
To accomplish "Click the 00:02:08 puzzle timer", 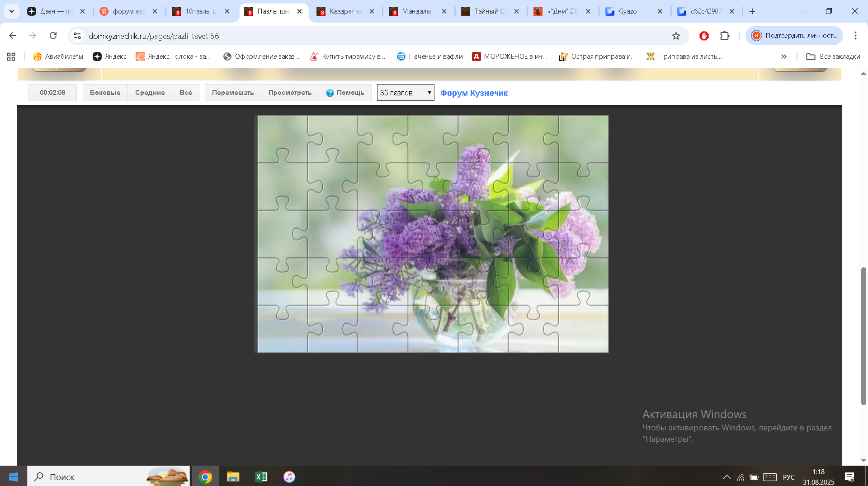I will tap(52, 93).
